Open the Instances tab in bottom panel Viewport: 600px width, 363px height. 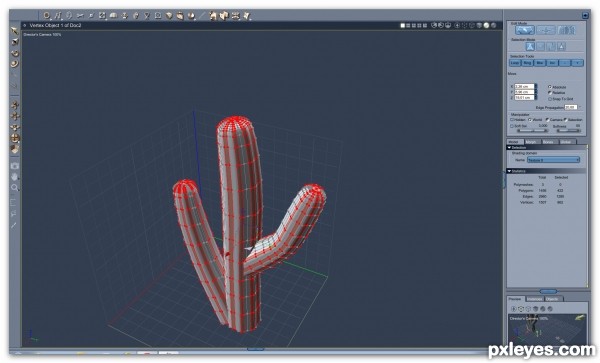point(535,299)
